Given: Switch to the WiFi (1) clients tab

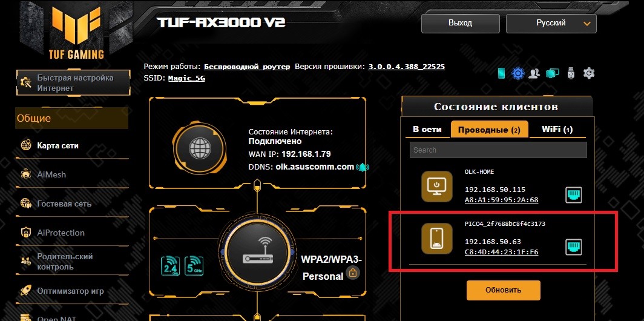Looking at the screenshot, I should coord(557,130).
